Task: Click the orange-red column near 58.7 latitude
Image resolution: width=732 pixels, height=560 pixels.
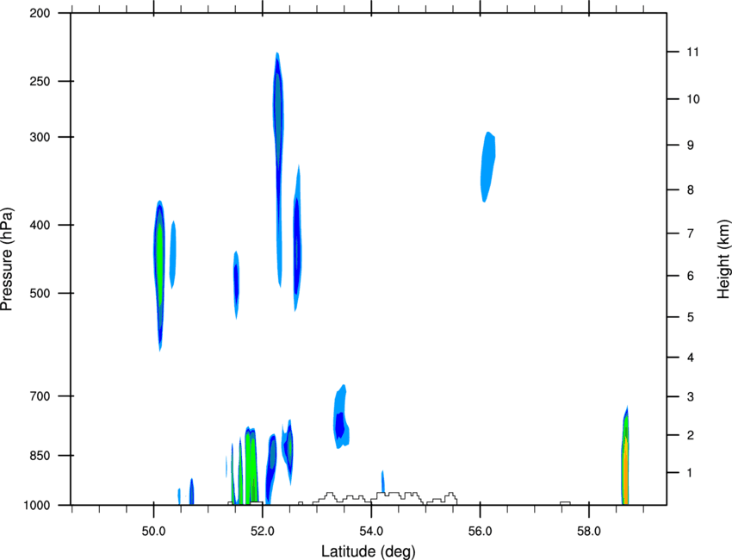Action: 625,457
